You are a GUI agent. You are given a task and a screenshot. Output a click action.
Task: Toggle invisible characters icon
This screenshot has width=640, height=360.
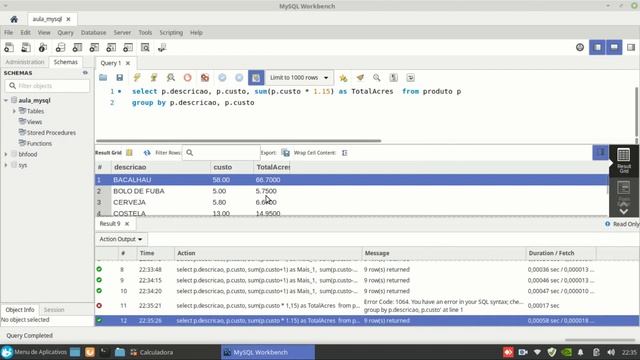(x=393, y=78)
